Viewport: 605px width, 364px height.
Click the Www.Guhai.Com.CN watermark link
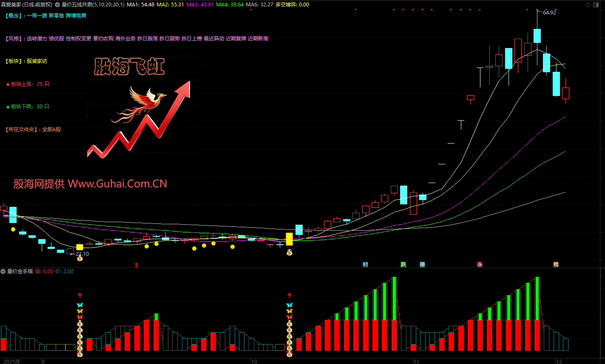pyautogui.click(x=117, y=184)
